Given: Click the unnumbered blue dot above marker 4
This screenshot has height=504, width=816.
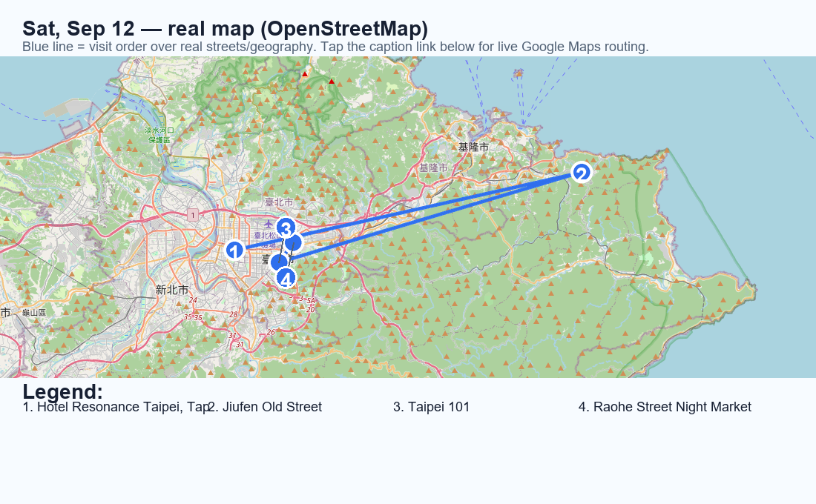Looking at the screenshot, I should point(279,262).
